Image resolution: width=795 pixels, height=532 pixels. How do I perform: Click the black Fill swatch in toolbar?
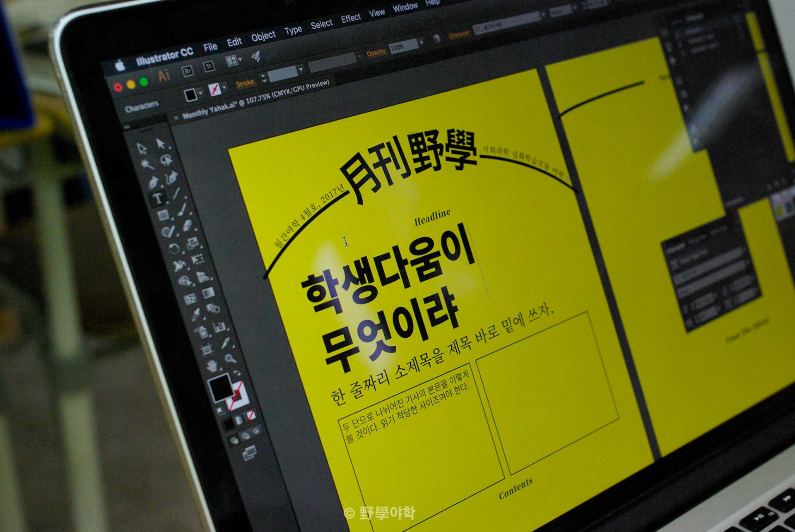click(x=220, y=389)
